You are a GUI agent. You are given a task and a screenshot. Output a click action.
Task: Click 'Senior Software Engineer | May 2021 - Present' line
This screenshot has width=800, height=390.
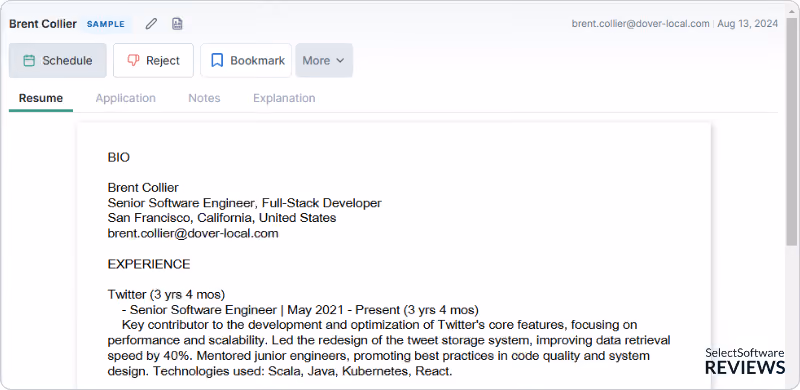point(300,310)
